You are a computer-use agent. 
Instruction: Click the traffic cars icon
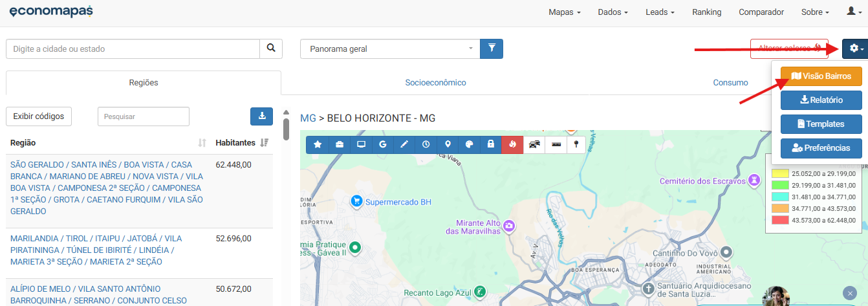(x=534, y=144)
